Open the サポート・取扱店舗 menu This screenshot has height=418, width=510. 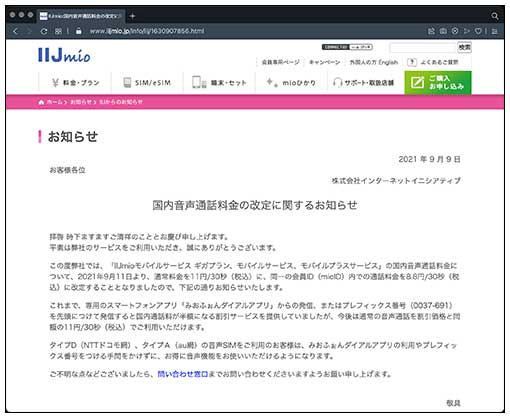click(364, 83)
